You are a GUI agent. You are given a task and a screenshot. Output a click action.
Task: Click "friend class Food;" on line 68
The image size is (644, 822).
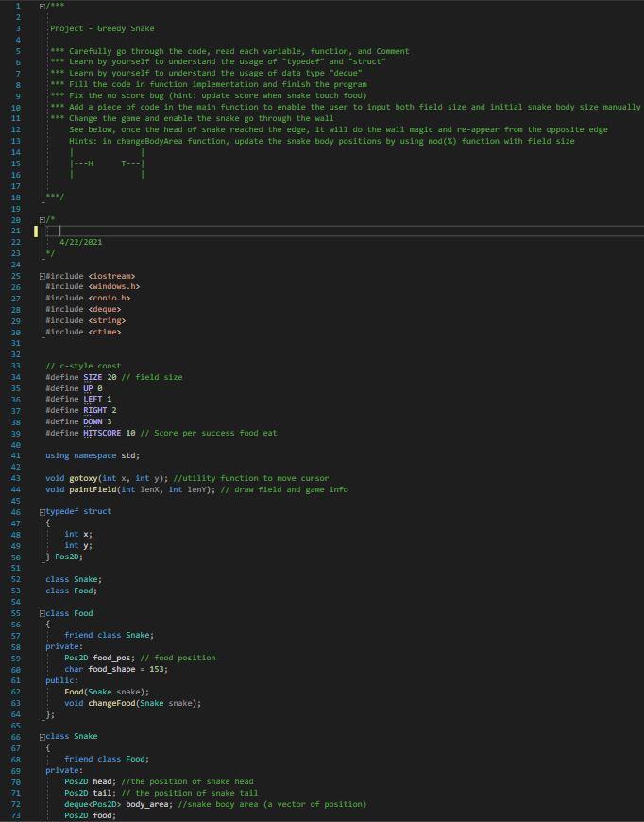tap(107, 759)
